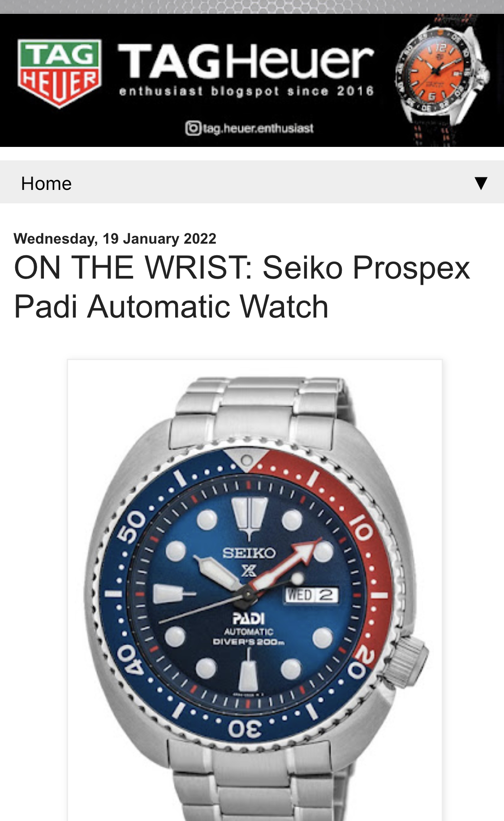Expand the Home navigation dropdown arrow
The width and height of the screenshot is (504, 821).
click(481, 183)
